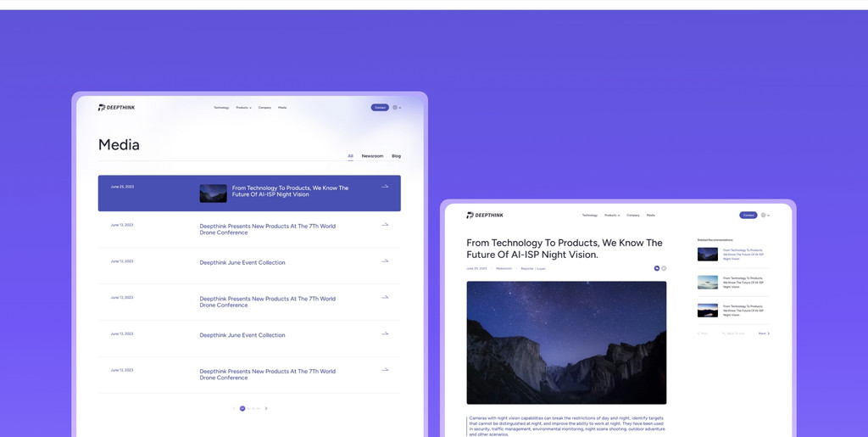Select the All tab in the Media filter
The width and height of the screenshot is (868, 437).
(350, 156)
